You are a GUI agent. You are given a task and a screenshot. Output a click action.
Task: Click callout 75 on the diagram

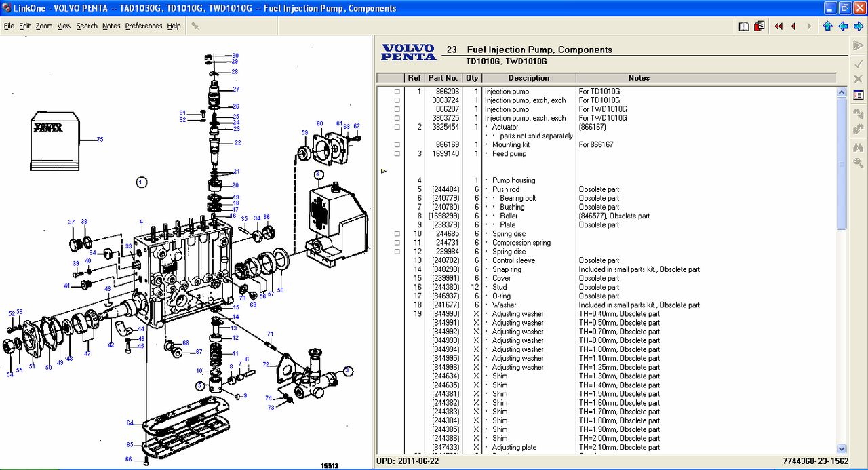click(100, 140)
